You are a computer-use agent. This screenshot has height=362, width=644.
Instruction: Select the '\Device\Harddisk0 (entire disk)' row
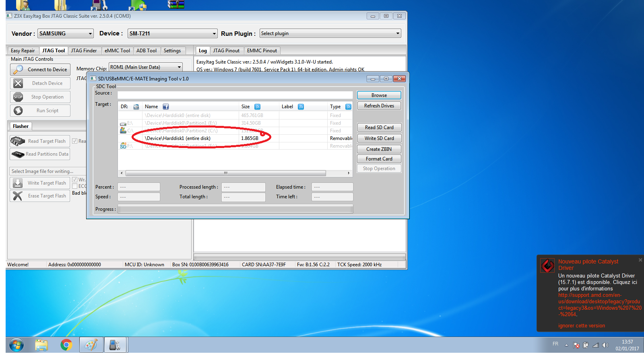(235, 115)
